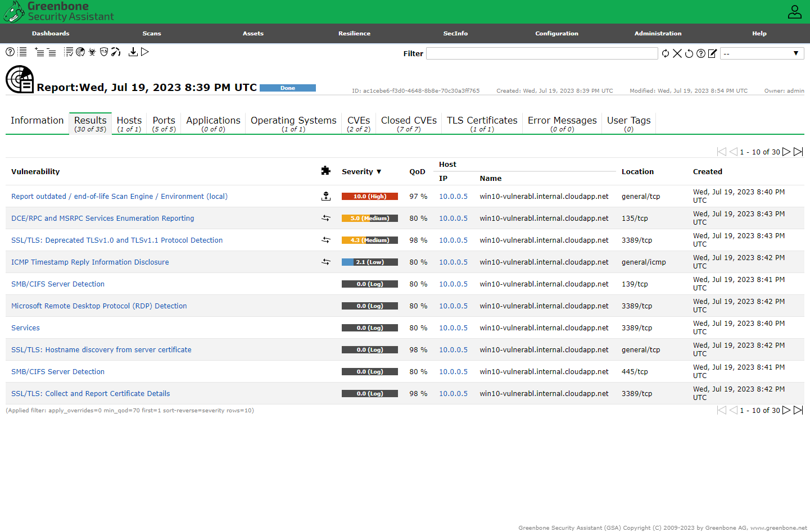
Task: Open Report outdated / end-of-life Scan Engine result
Action: [119, 196]
